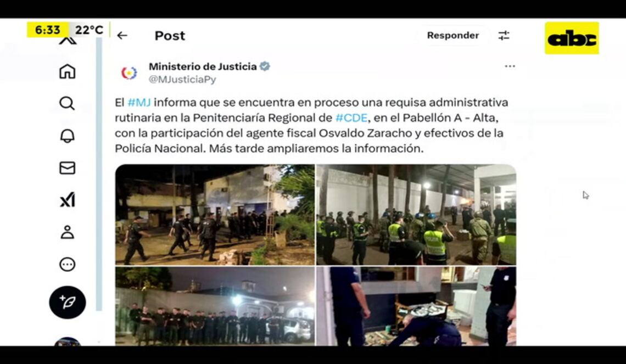The width and height of the screenshot is (626, 364).
Task: Open Notifications bell icon
Action: [x=67, y=136]
